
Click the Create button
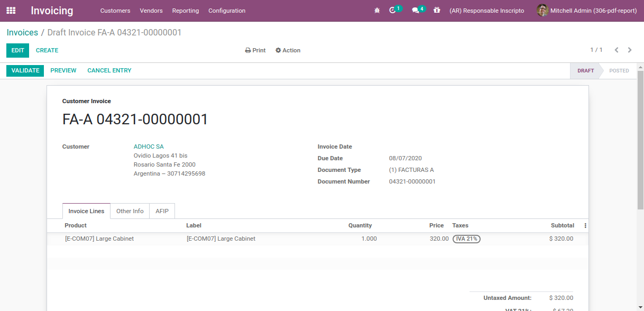(47, 51)
